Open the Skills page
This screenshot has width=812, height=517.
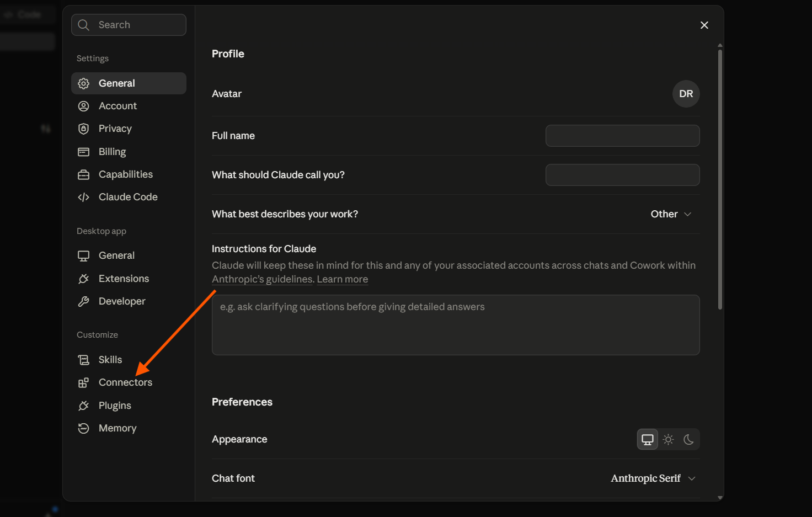pyautogui.click(x=129, y=360)
